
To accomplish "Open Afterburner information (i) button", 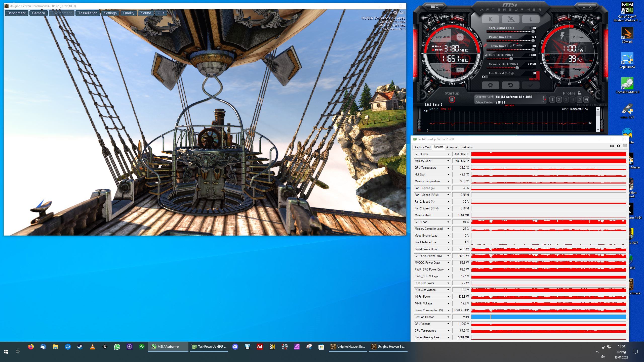I will coord(531,19).
